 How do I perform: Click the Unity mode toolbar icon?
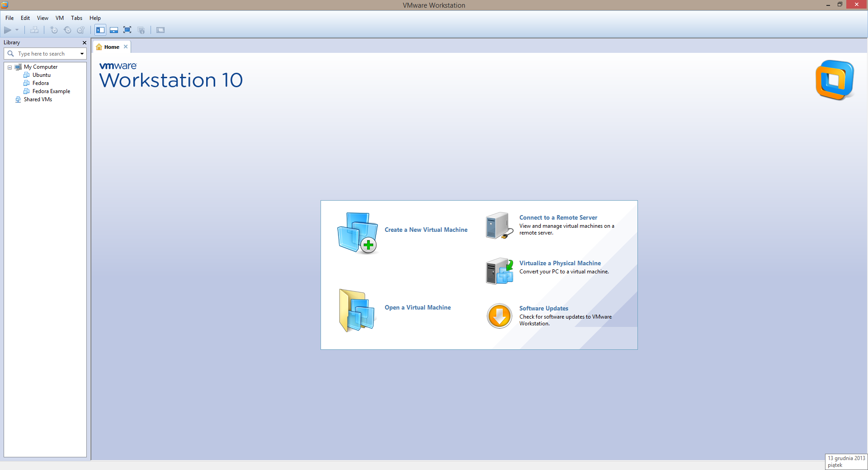pos(141,30)
